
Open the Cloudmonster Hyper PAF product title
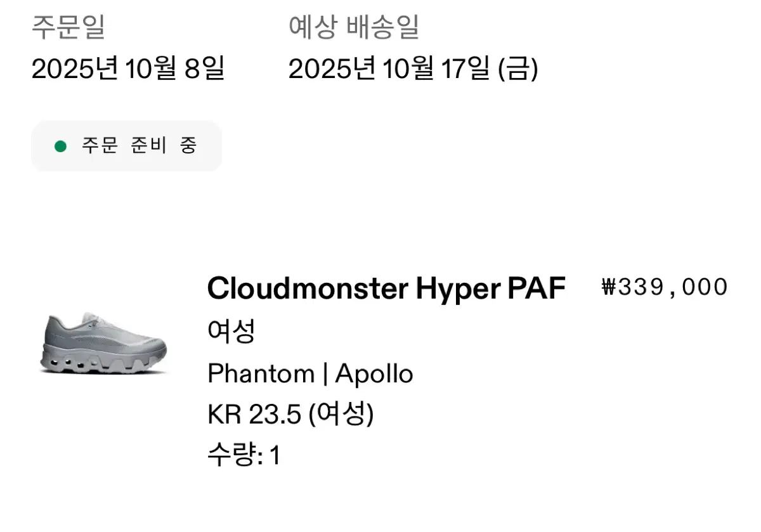386,289
